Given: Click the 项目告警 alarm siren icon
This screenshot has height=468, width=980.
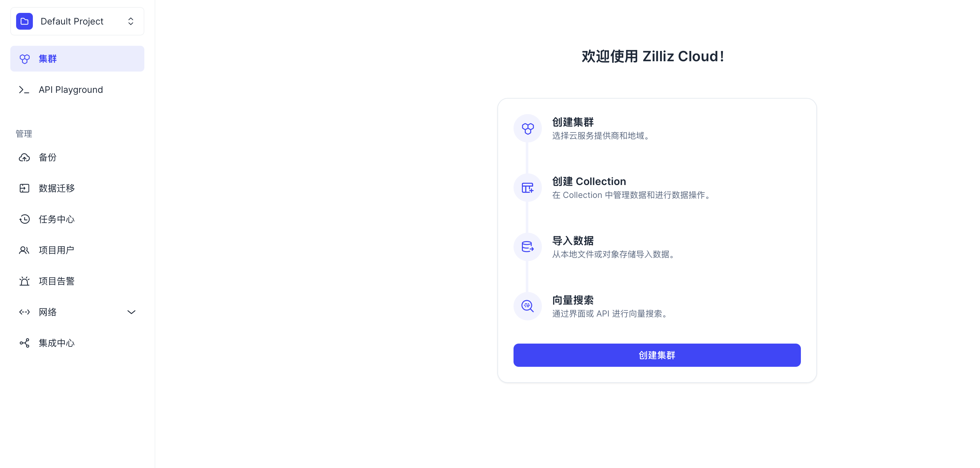Looking at the screenshot, I should click(24, 281).
